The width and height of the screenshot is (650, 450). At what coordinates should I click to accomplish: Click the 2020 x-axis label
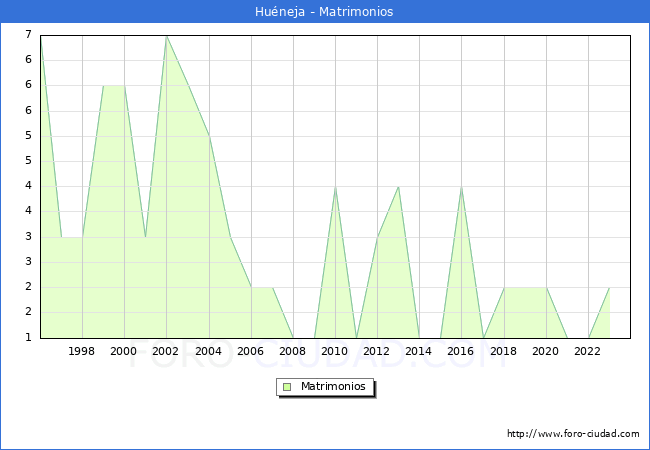pos(546,351)
